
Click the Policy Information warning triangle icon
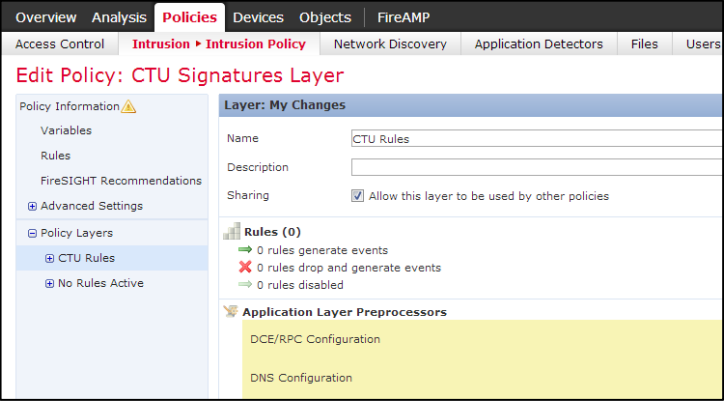tap(128, 107)
